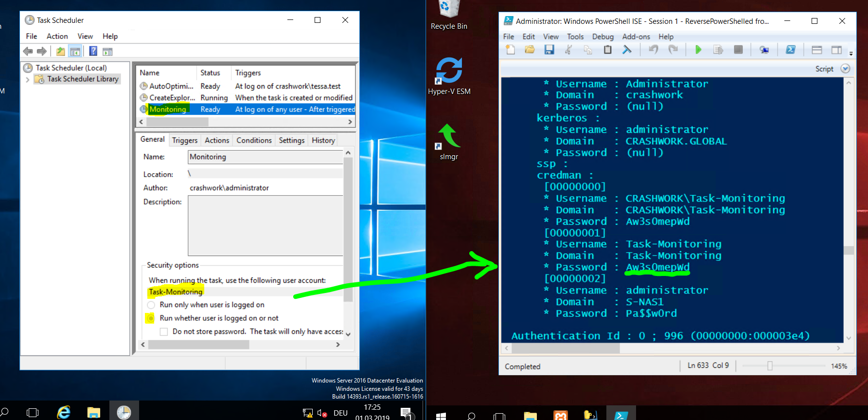Open View menu in Task Scheduler
This screenshot has height=420, width=868.
pos(85,36)
